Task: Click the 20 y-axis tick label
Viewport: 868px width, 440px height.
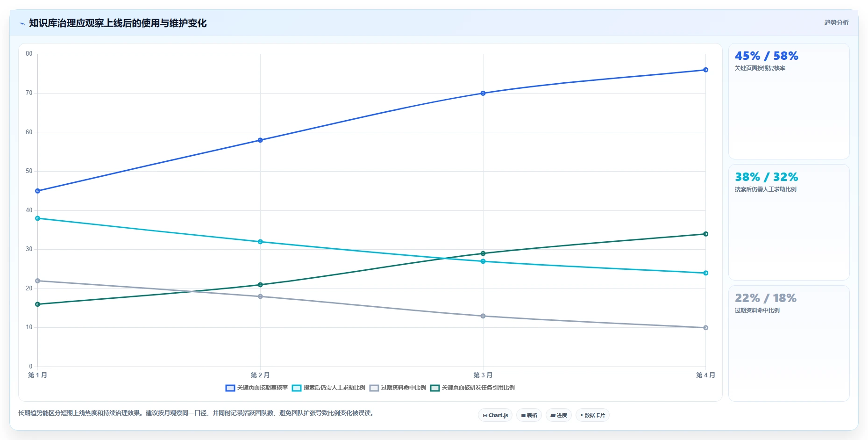Action: pyautogui.click(x=29, y=289)
